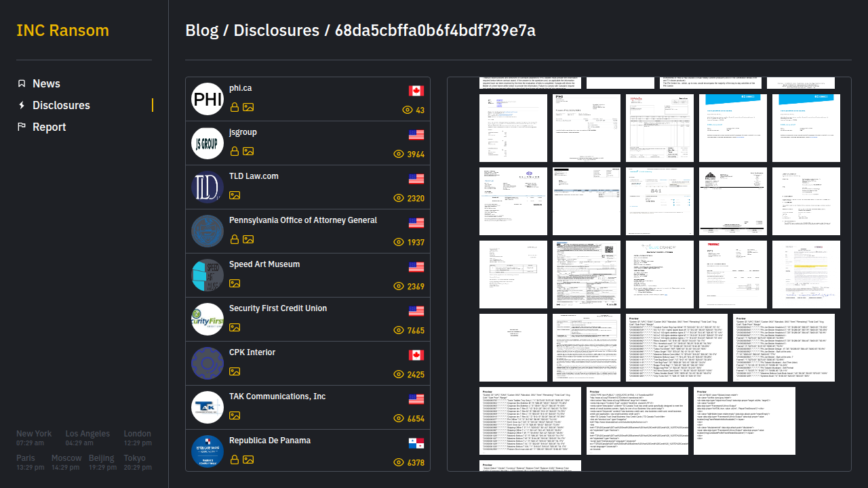
Task: Go to the Report page
Action: [x=49, y=127]
